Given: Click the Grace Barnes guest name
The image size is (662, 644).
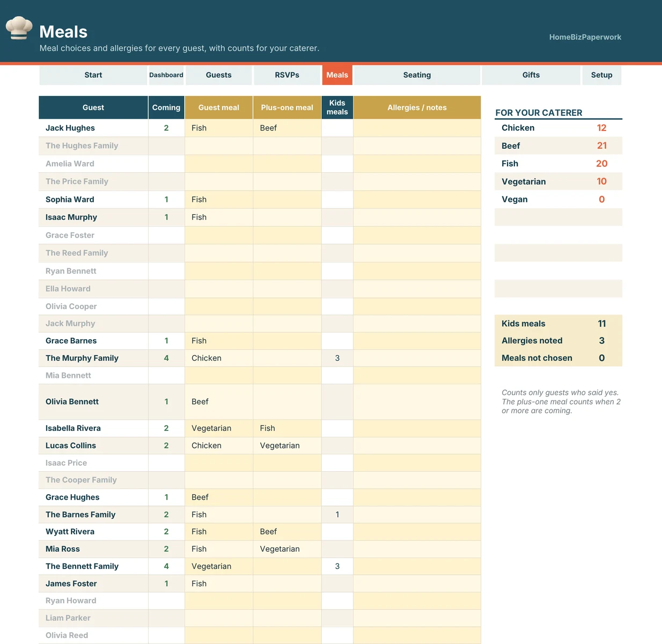Looking at the screenshot, I should coord(71,341).
